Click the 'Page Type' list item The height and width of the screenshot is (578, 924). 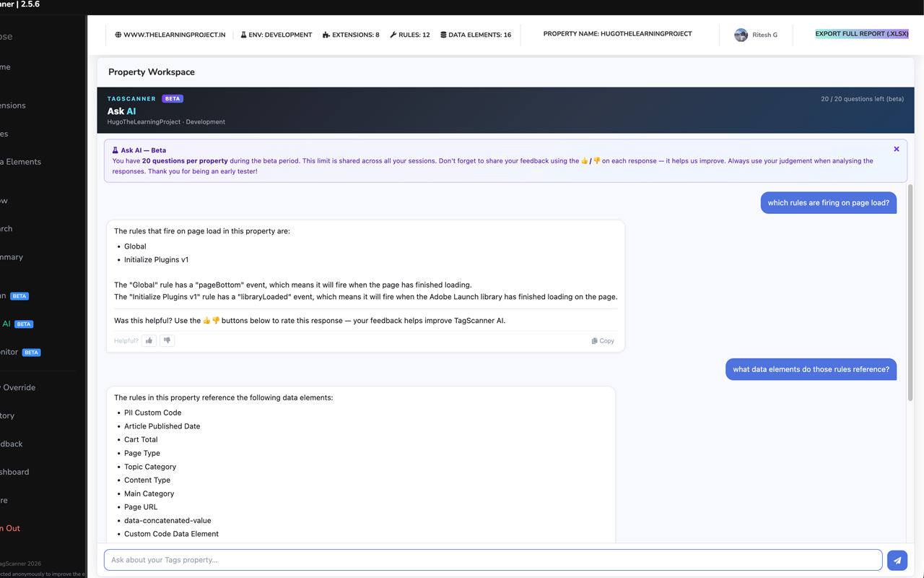tap(142, 453)
